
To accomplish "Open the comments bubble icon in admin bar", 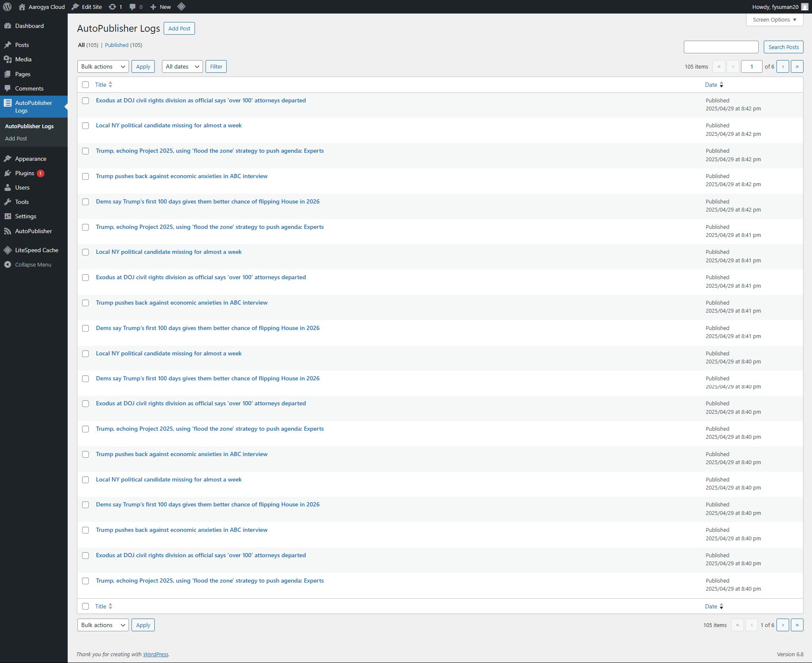I will pos(133,7).
